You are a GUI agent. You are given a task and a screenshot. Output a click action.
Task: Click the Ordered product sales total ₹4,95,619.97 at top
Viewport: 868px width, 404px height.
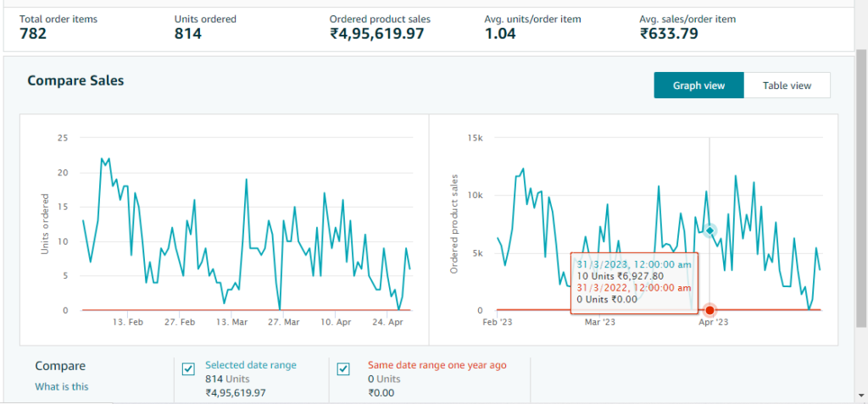[x=376, y=34]
